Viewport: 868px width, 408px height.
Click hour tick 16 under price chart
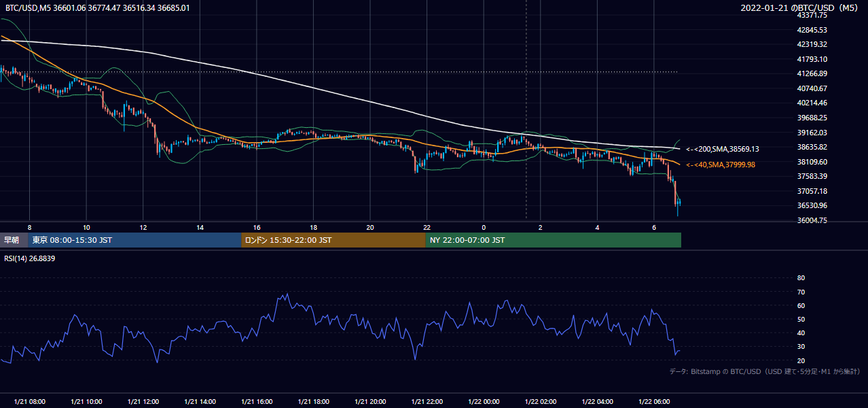coord(256,226)
